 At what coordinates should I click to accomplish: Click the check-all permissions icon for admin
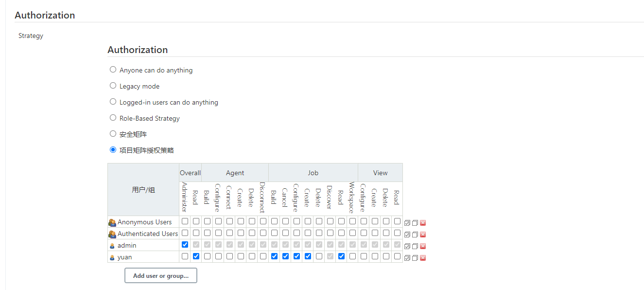pos(407,246)
